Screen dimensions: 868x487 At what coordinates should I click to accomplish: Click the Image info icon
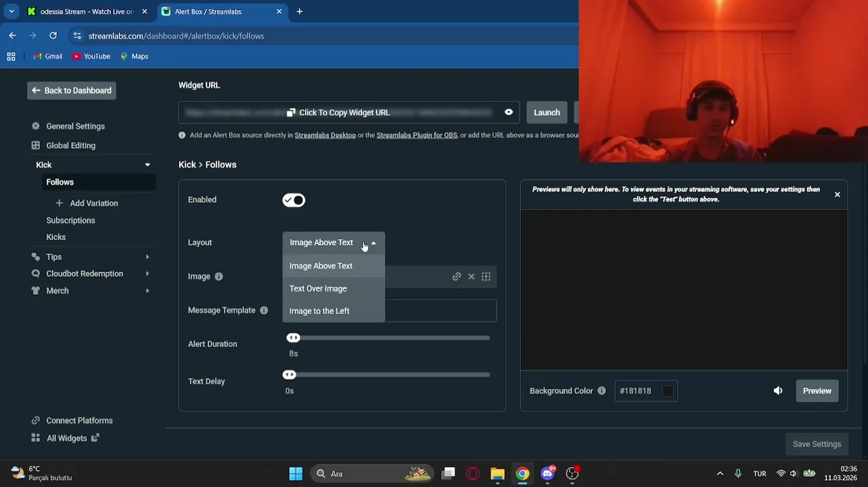pos(219,277)
